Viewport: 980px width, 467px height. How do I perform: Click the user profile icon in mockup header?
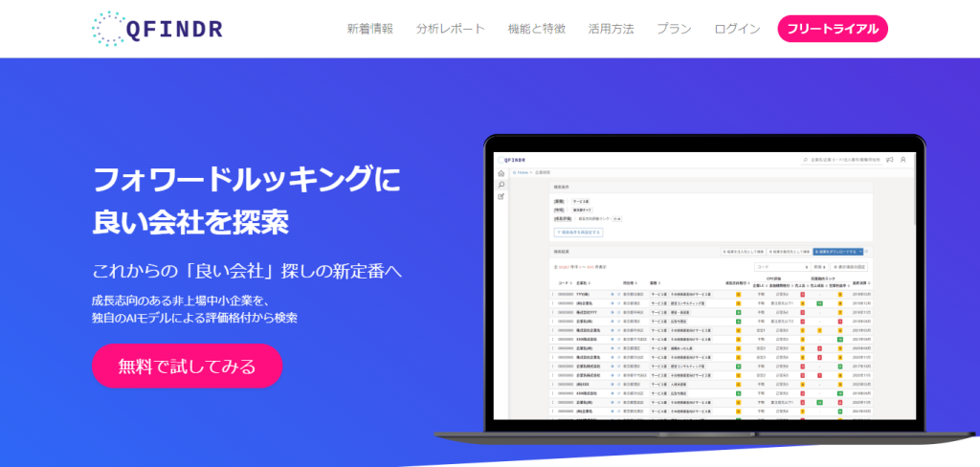click(903, 160)
